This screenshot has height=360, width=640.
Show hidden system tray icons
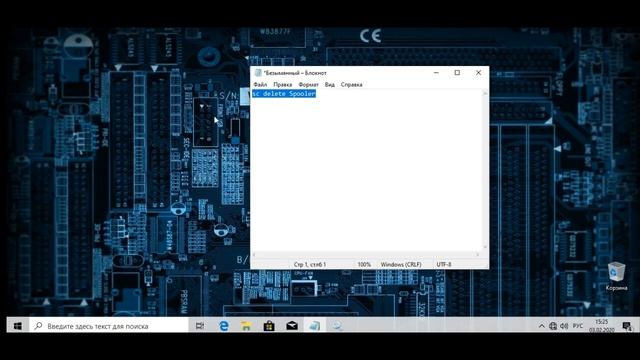(542, 326)
